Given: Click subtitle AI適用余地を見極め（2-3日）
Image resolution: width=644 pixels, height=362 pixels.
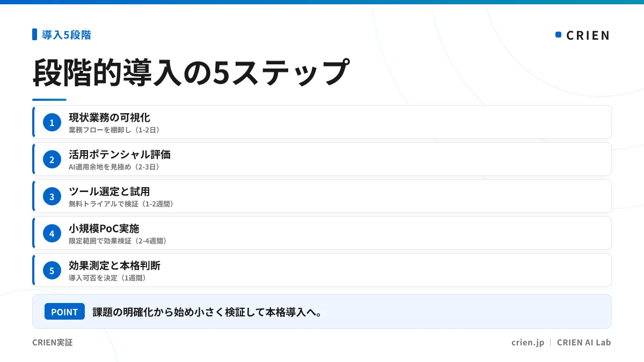Looking at the screenshot, I should [115, 167].
